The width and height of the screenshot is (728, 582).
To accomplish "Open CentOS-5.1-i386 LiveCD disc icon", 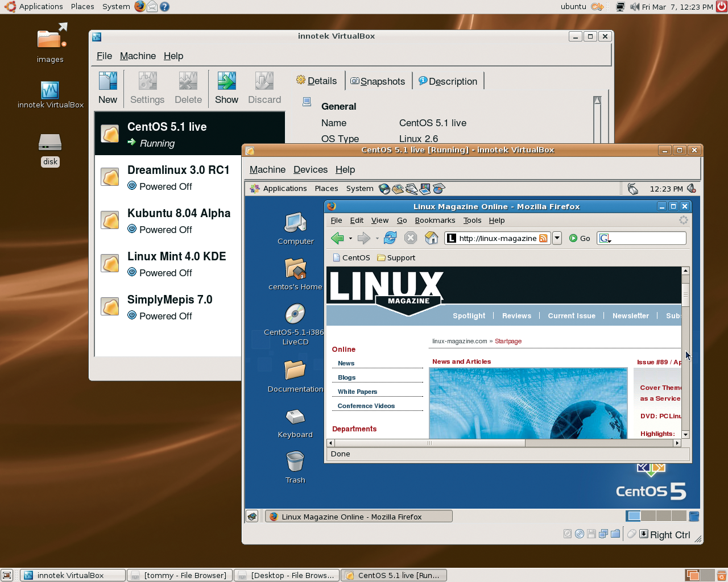I will 295,314.
